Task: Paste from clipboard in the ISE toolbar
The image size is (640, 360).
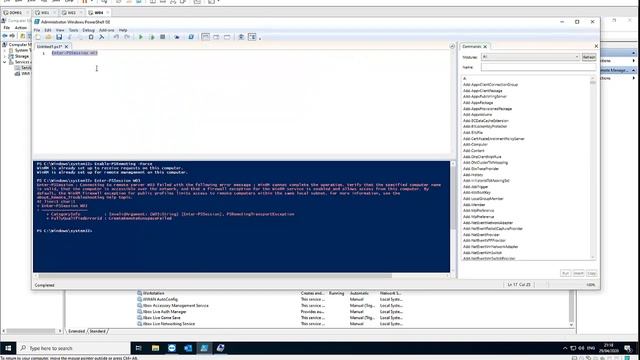Action: point(91,37)
